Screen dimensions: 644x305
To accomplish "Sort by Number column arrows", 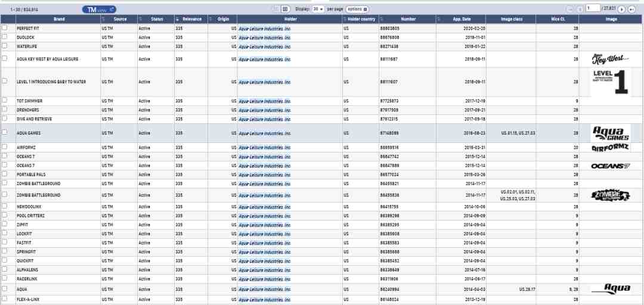I will click(x=382, y=19).
